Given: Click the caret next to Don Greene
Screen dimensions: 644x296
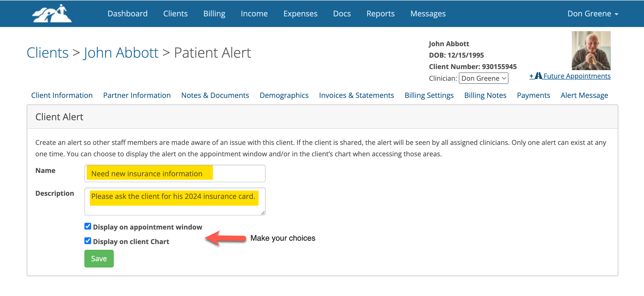Looking at the screenshot, I should (616, 14).
